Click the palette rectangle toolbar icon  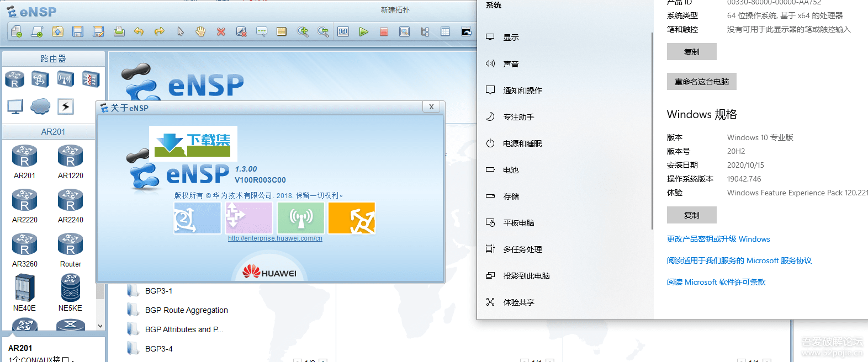click(282, 31)
